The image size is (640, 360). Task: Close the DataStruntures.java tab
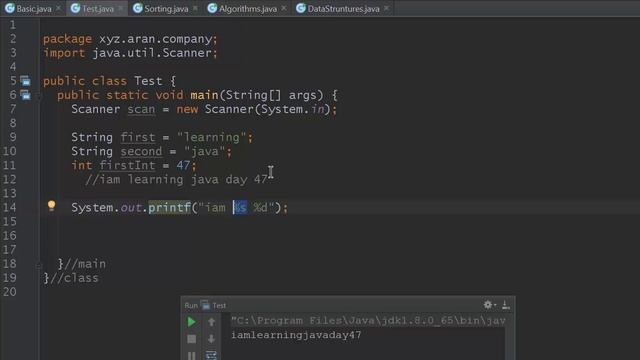(386, 8)
